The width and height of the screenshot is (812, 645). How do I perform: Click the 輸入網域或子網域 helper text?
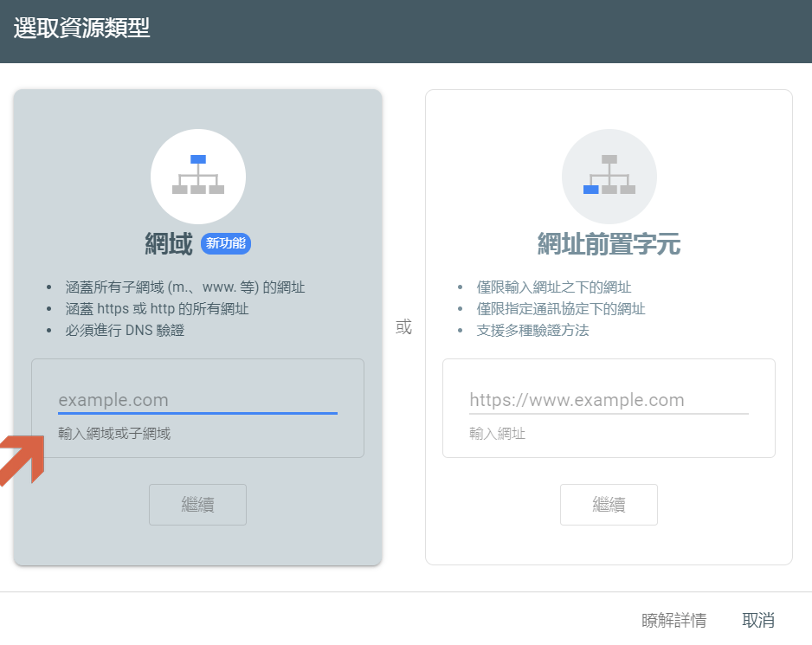(x=114, y=433)
